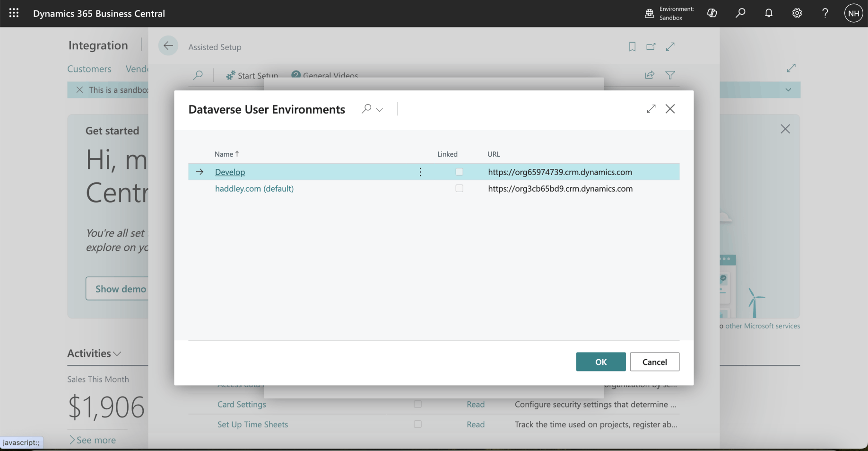Open Set Up Time Sheets entry

252,424
